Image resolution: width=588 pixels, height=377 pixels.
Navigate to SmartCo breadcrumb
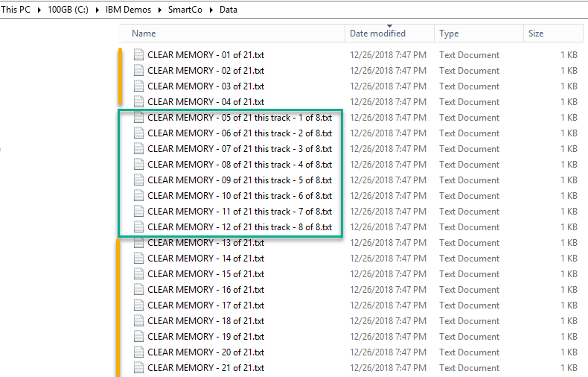tap(185, 10)
